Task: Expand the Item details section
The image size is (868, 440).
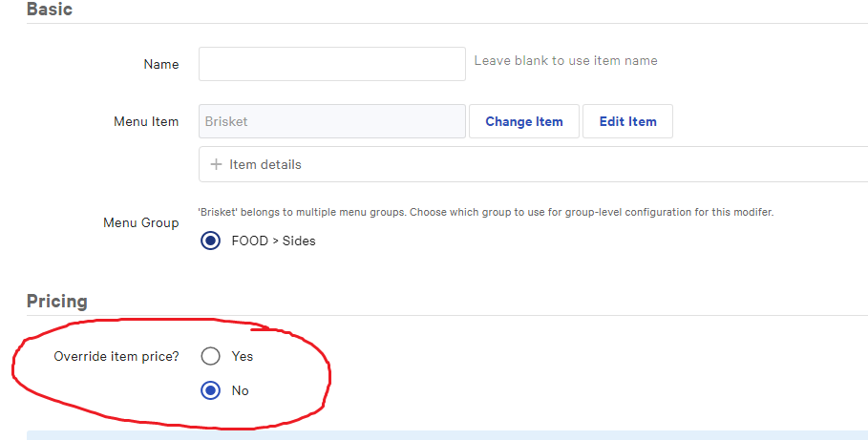Action: point(265,165)
